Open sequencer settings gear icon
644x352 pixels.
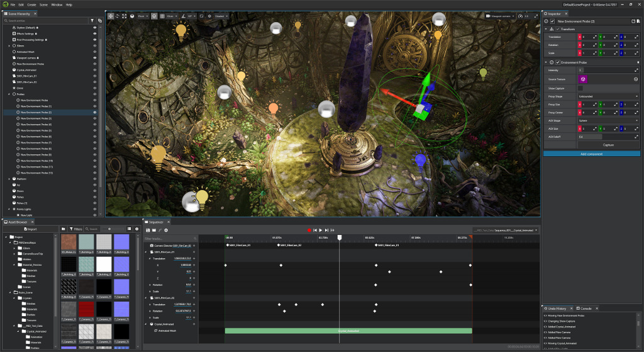point(166,230)
